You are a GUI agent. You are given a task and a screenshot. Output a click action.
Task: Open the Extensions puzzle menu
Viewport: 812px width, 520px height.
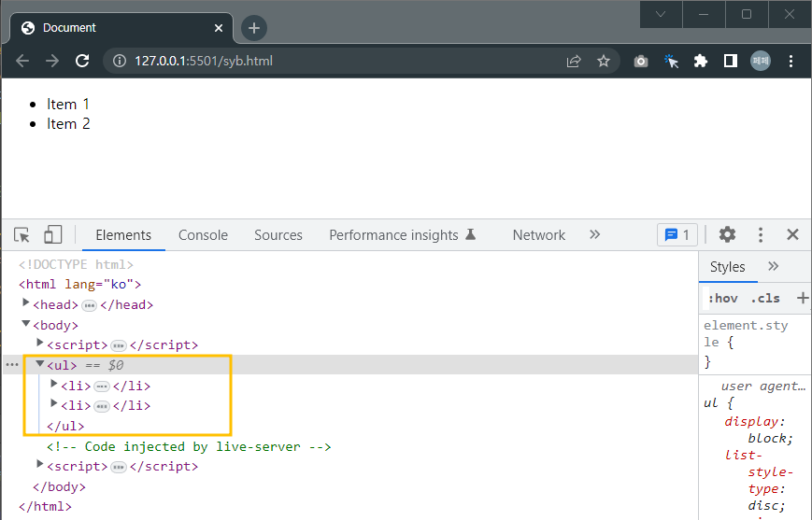pos(701,61)
